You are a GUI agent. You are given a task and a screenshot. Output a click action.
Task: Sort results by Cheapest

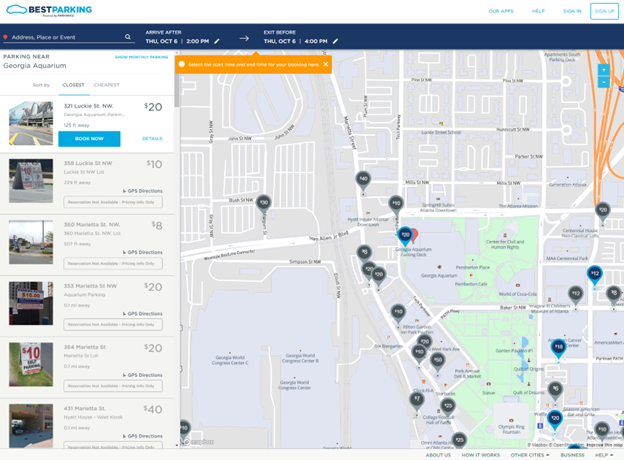tap(107, 85)
